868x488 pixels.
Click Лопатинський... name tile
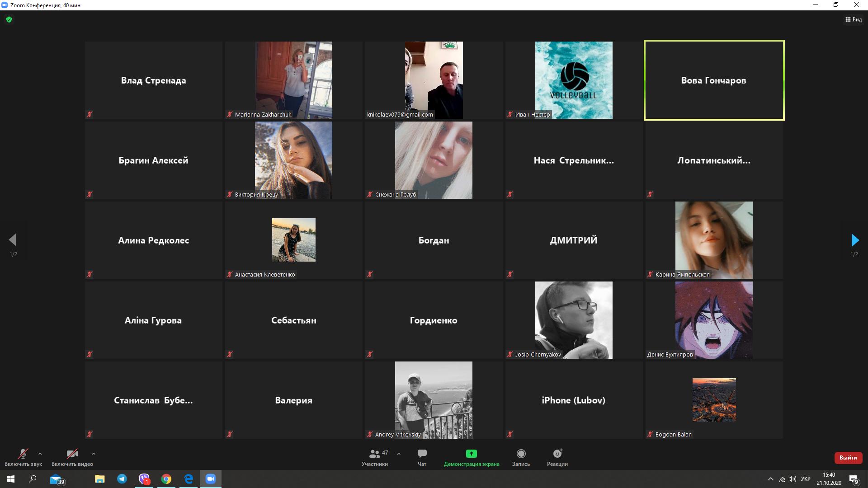point(714,160)
